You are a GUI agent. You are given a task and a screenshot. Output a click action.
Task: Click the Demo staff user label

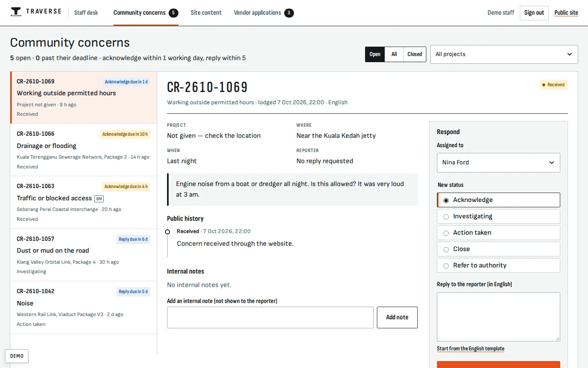(501, 13)
